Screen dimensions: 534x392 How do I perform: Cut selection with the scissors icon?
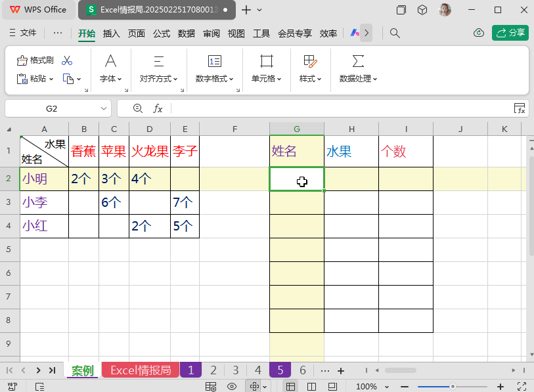pos(67,60)
